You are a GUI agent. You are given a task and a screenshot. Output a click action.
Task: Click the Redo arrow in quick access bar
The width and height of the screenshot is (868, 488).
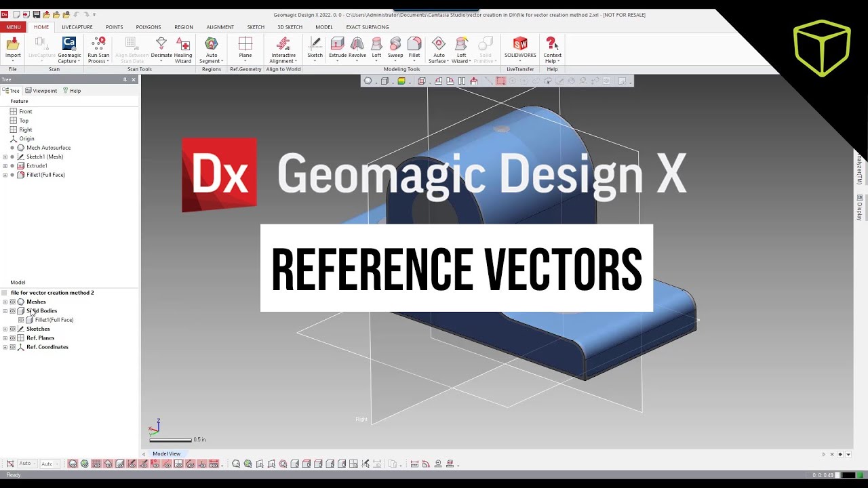[85, 14]
